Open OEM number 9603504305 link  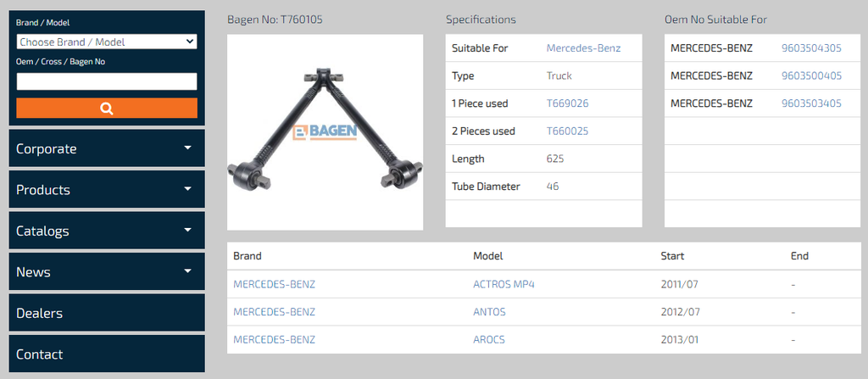pyautogui.click(x=811, y=48)
